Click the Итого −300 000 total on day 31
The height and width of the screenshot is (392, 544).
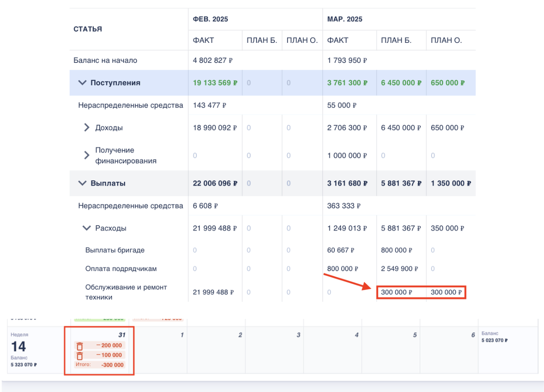(x=100, y=365)
